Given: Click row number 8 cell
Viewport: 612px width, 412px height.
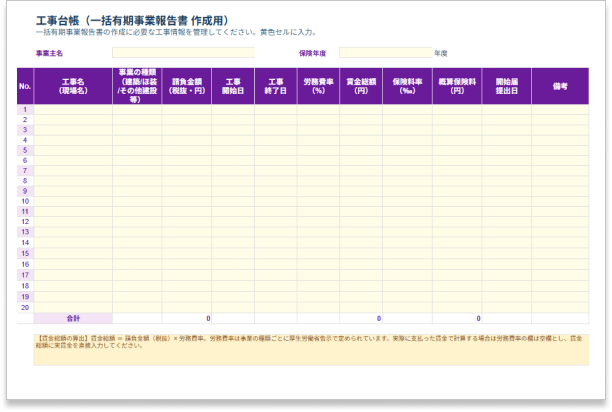Looking at the screenshot, I should click(25, 181).
